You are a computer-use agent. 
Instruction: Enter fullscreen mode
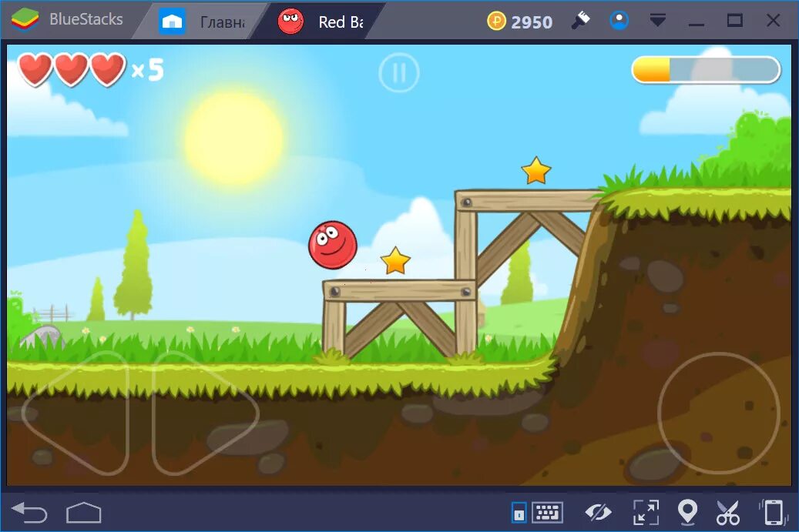click(646, 512)
